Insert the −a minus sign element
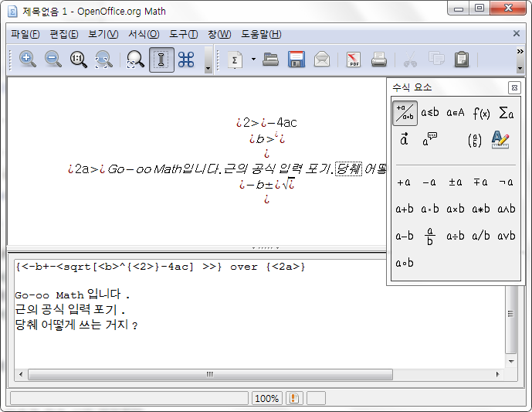Viewport: 532px width, 412px height. pyautogui.click(x=429, y=182)
